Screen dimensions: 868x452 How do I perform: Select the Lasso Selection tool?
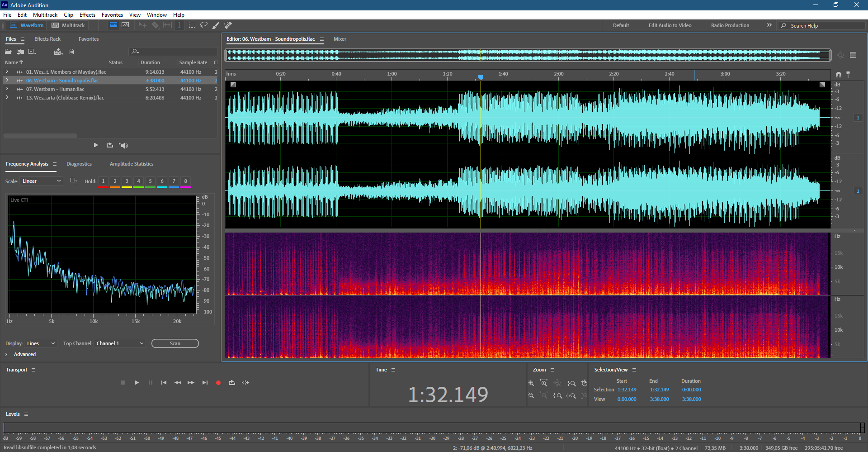click(204, 25)
